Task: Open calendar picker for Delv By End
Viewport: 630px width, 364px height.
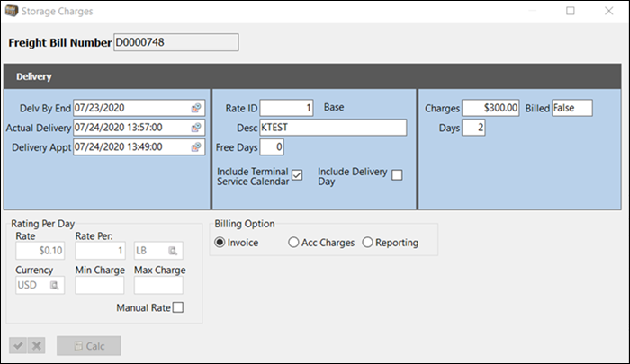Action: click(195, 108)
